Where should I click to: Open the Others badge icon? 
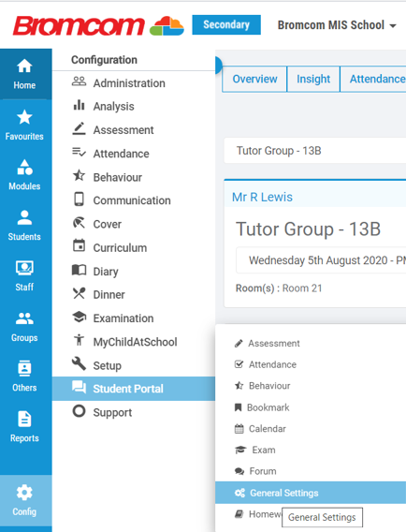[x=24, y=368]
